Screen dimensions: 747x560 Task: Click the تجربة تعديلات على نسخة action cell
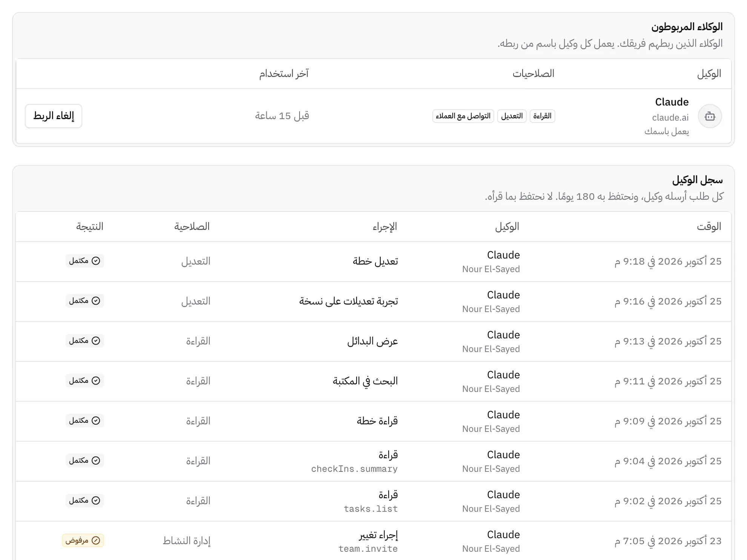tap(349, 301)
